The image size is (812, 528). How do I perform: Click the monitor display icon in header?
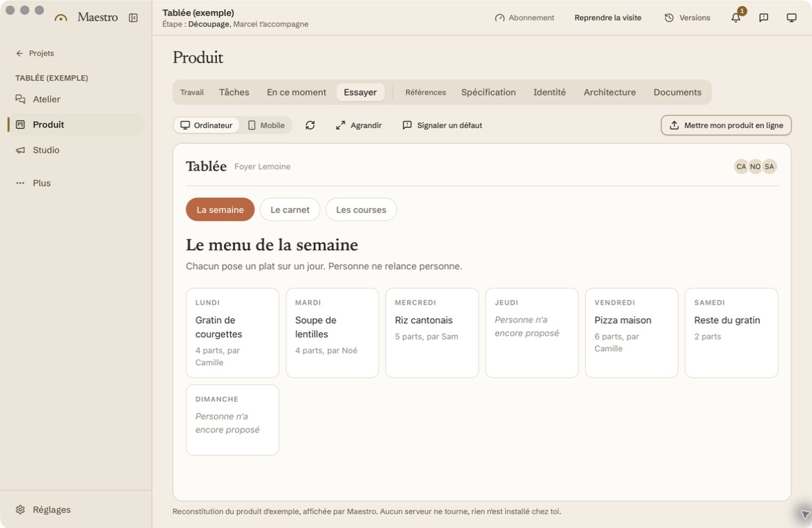pyautogui.click(x=792, y=18)
